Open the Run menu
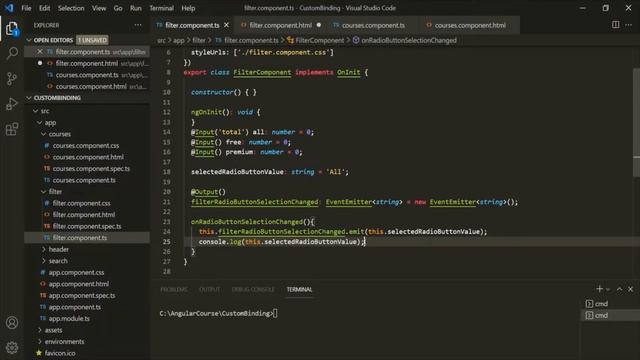 point(136,8)
